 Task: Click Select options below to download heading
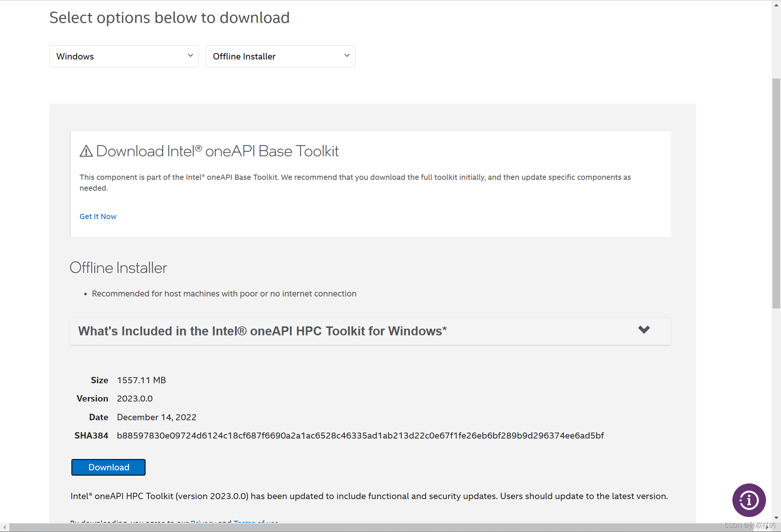pos(169,18)
